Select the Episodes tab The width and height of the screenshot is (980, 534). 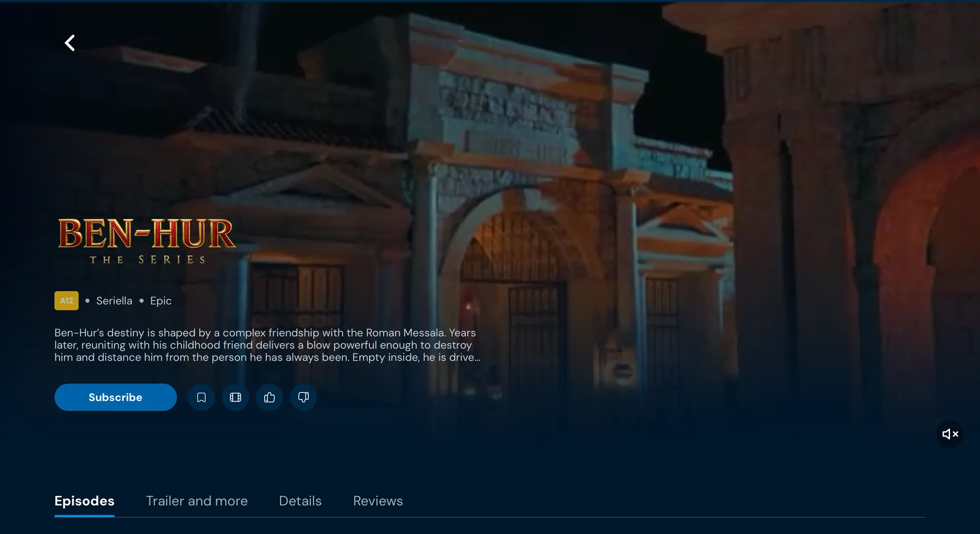click(x=84, y=501)
